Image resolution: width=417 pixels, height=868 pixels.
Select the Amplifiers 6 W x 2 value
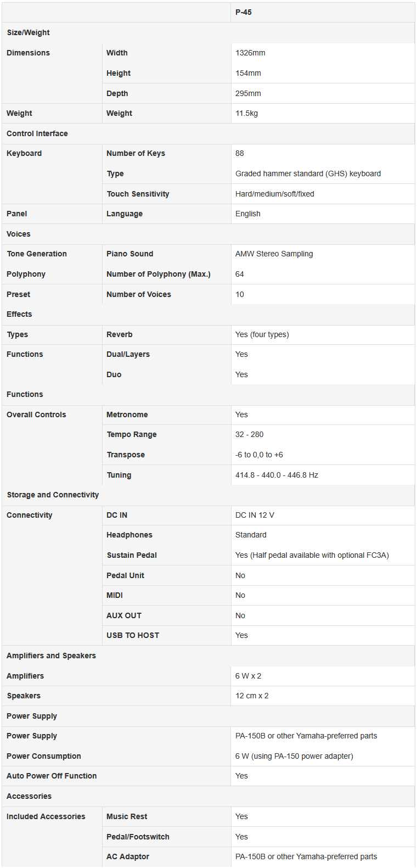pos(248,676)
